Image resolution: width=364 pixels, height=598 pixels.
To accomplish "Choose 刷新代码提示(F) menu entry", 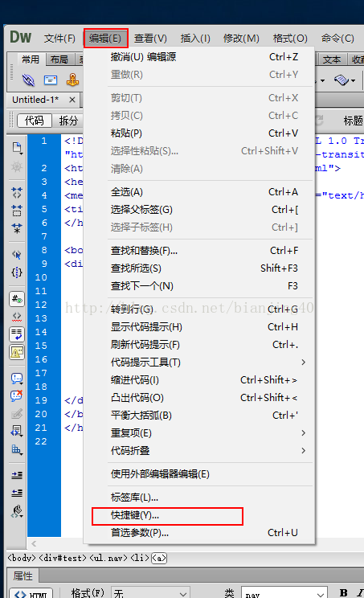I will [199, 344].
